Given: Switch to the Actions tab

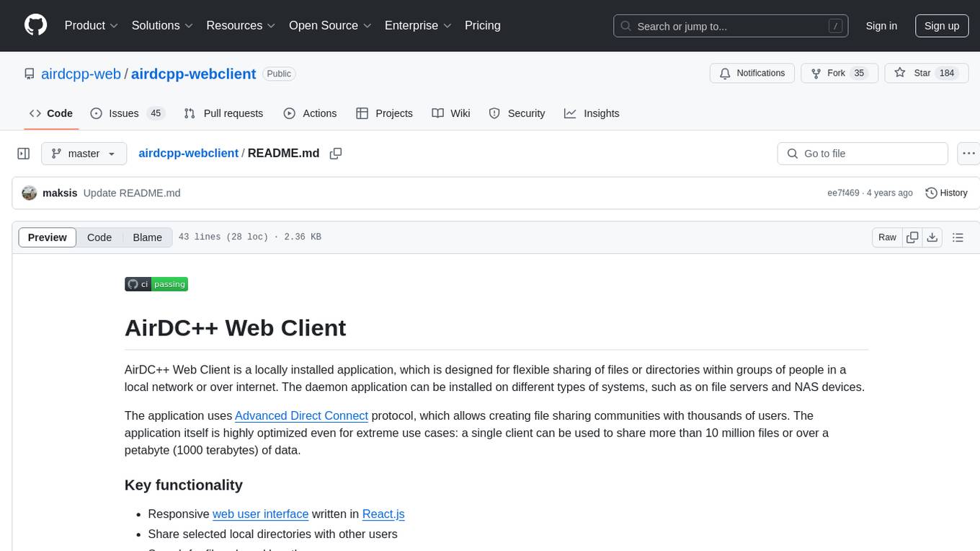Looking at the screenshot, I should [x=310, y=113].
